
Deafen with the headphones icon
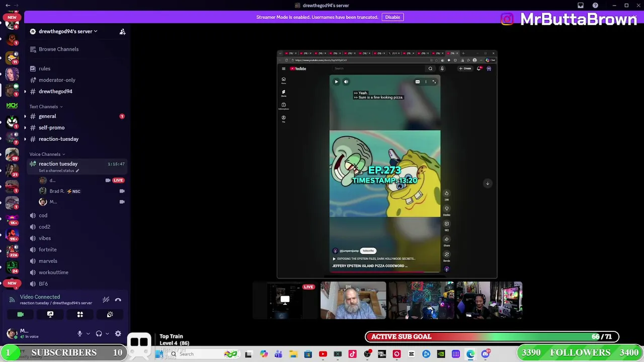click(99, 333)
